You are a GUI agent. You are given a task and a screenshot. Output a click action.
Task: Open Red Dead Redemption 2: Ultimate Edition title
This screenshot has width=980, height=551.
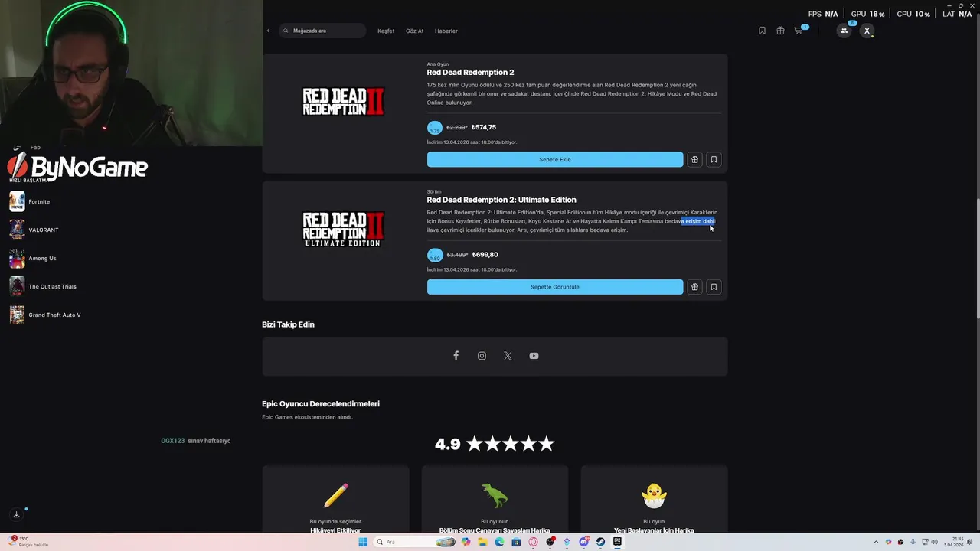point(501,200)
